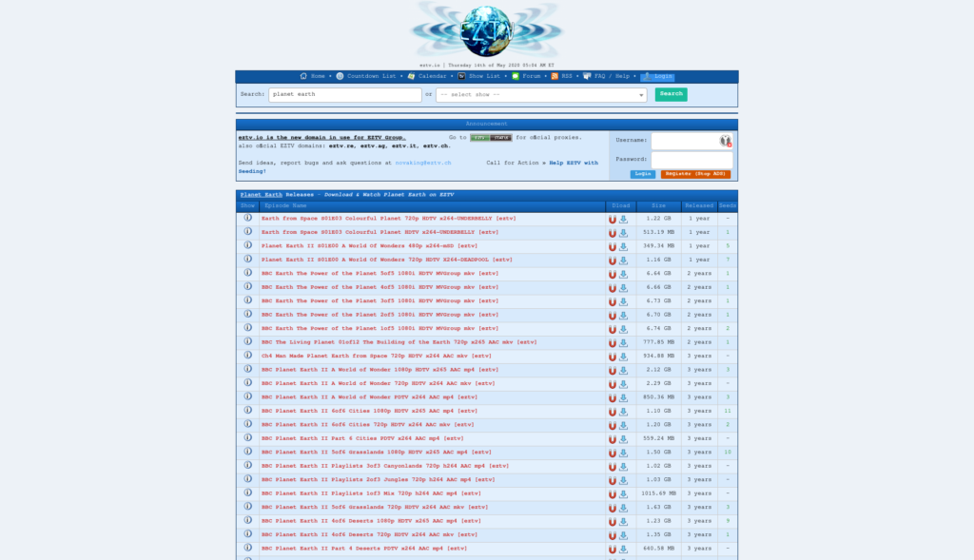Click the Register (Stop ADS) button
The height and width of the screenshot is (560, 974).
pos(695,175)
